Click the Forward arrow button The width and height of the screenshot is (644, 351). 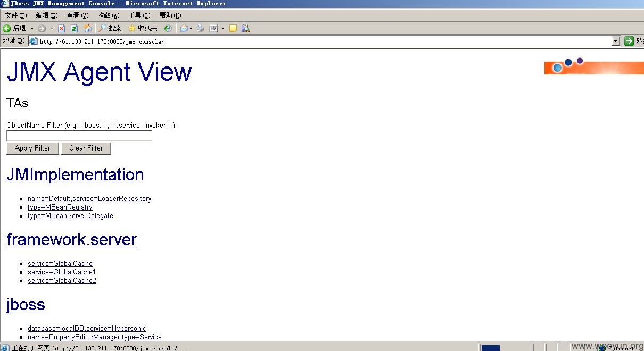coord(42,28)
